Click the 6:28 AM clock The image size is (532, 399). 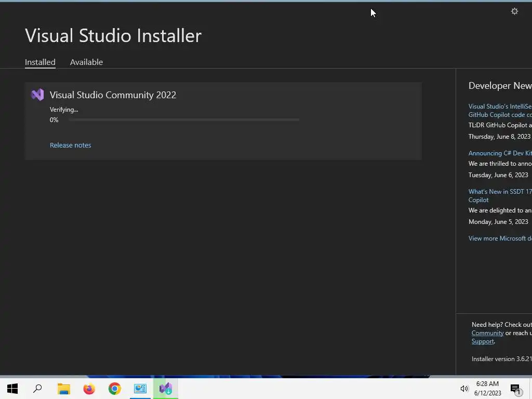click(x=487, y=384)
